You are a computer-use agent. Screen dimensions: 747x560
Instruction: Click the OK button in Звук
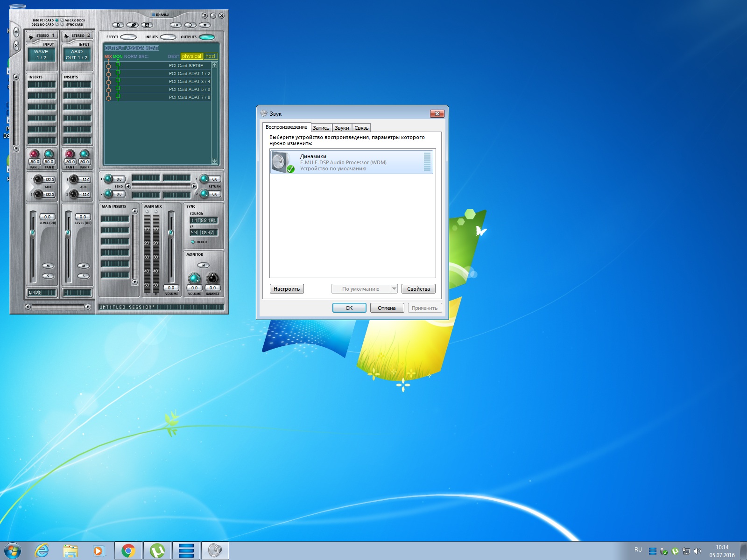[349, 308]
